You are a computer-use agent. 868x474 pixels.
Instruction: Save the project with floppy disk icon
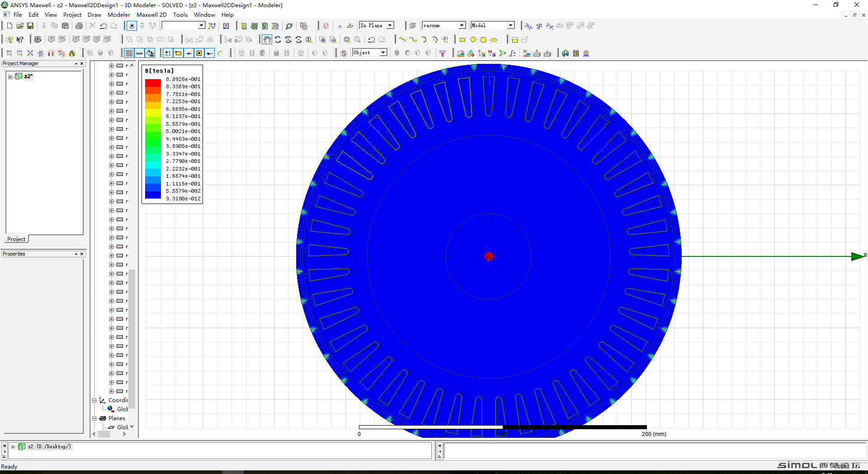point(30,26)
